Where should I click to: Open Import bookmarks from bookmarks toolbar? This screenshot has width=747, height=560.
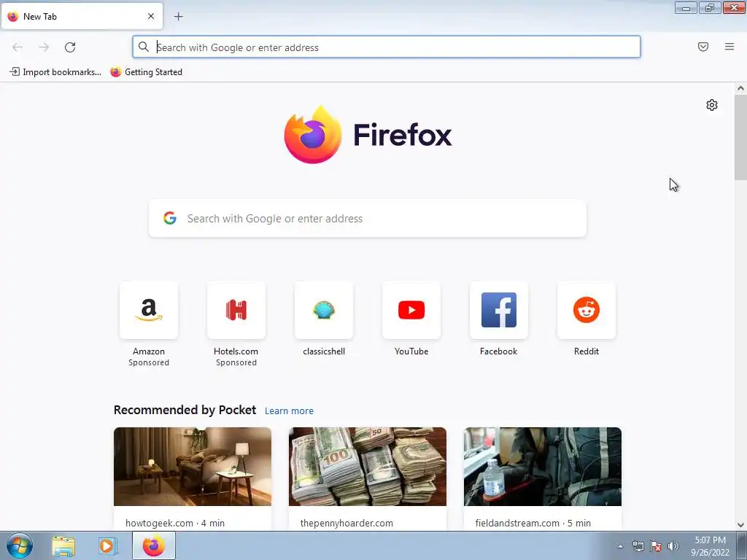point(55,72)
